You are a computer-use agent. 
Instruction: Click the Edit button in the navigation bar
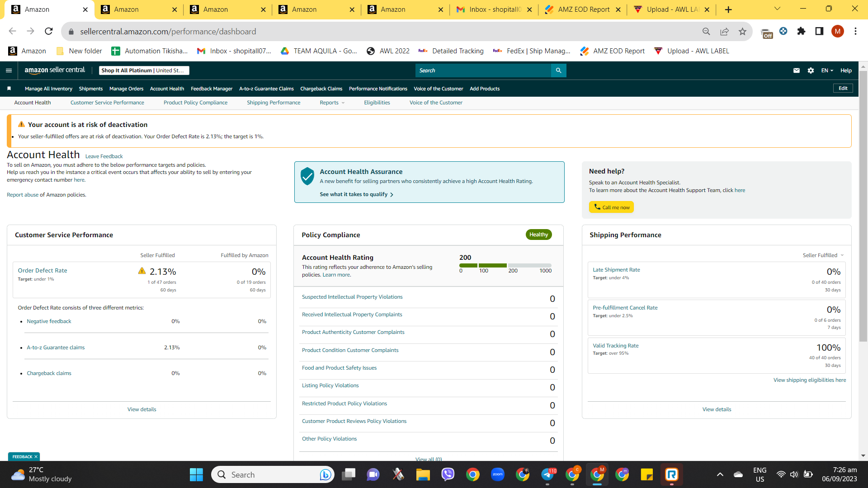click(843, 88)
